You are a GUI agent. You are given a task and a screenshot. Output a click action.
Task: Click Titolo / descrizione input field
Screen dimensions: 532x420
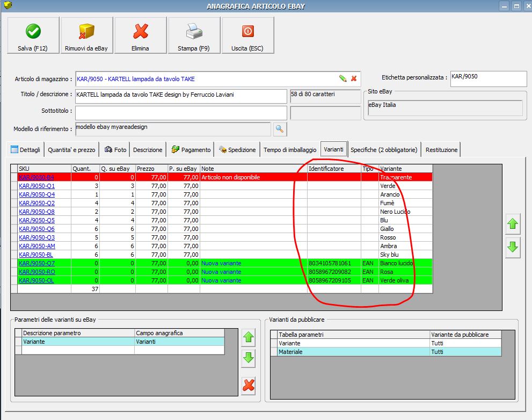pos(181,96)
